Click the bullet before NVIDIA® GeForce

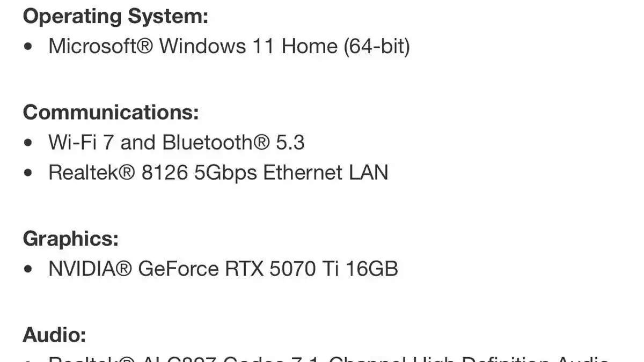pos(28,269)
